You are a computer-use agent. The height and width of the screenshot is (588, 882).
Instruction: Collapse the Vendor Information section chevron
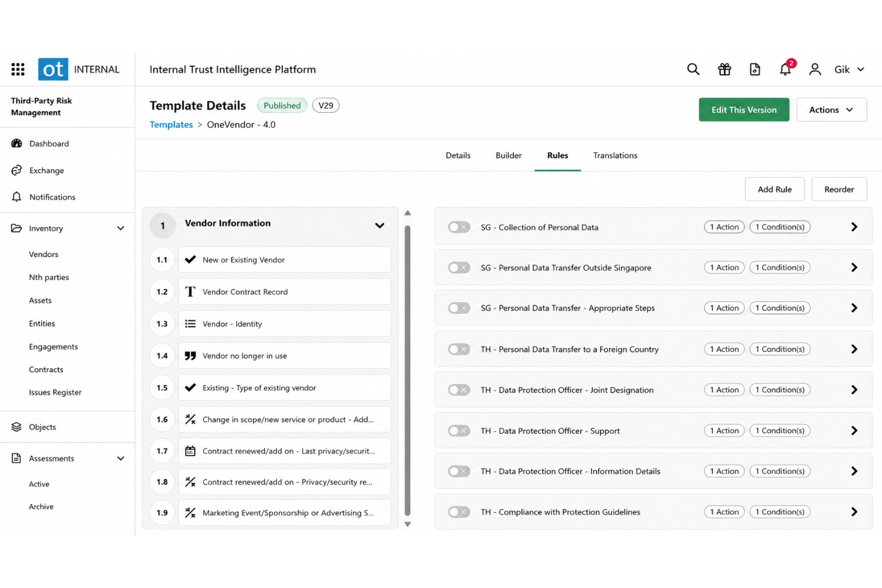(380, 225)
